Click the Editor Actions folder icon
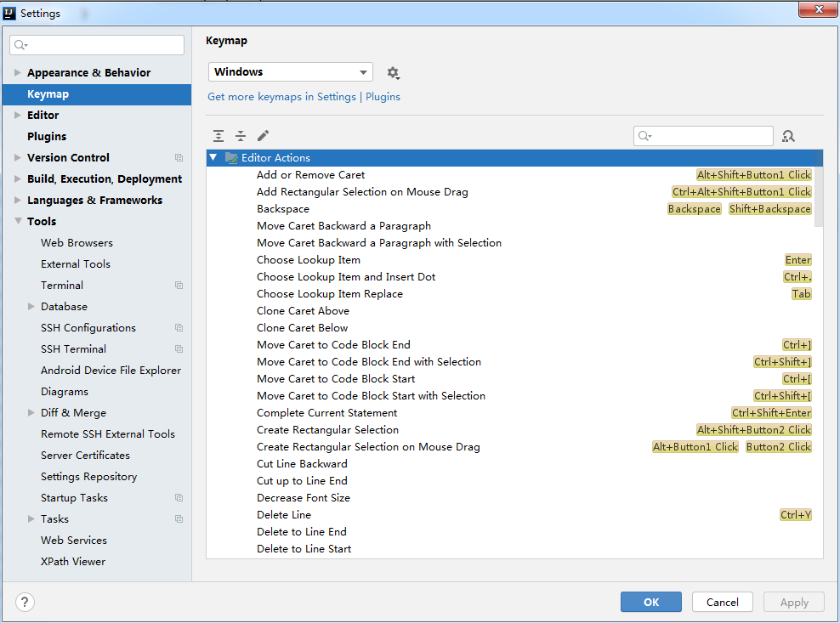 231,157
